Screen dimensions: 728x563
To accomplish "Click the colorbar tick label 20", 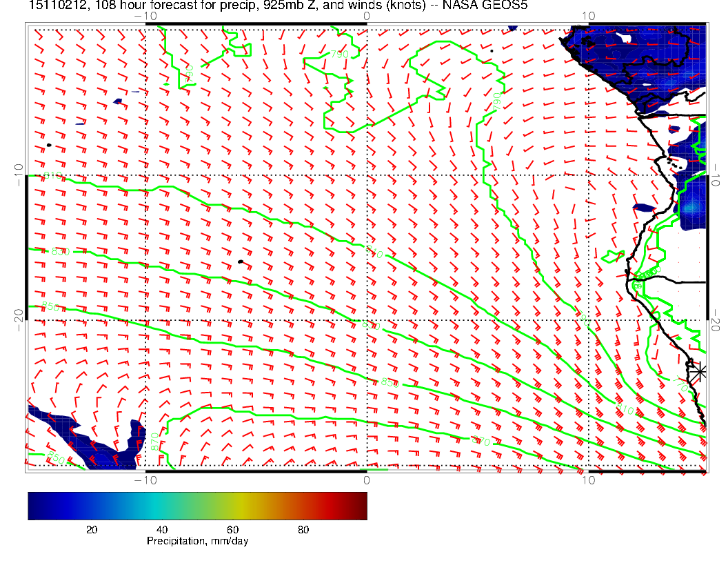I will tap(91, 529).
